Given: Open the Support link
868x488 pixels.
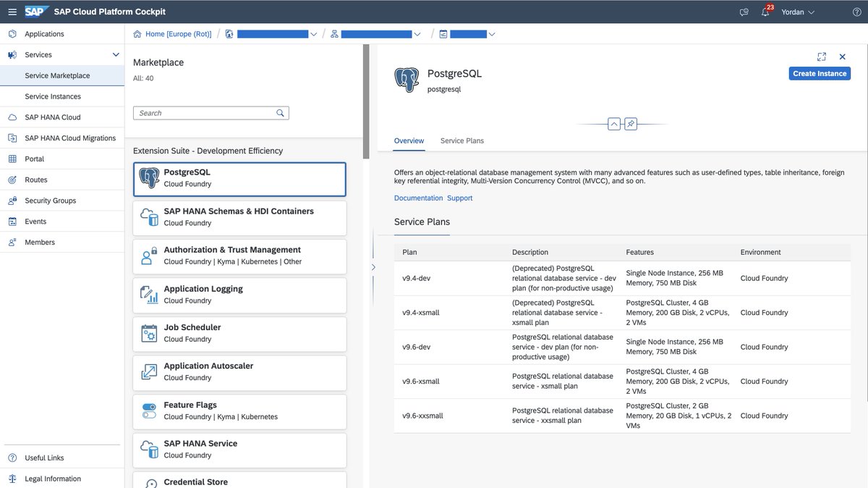Looking at the screenshot, I should 460,198.
